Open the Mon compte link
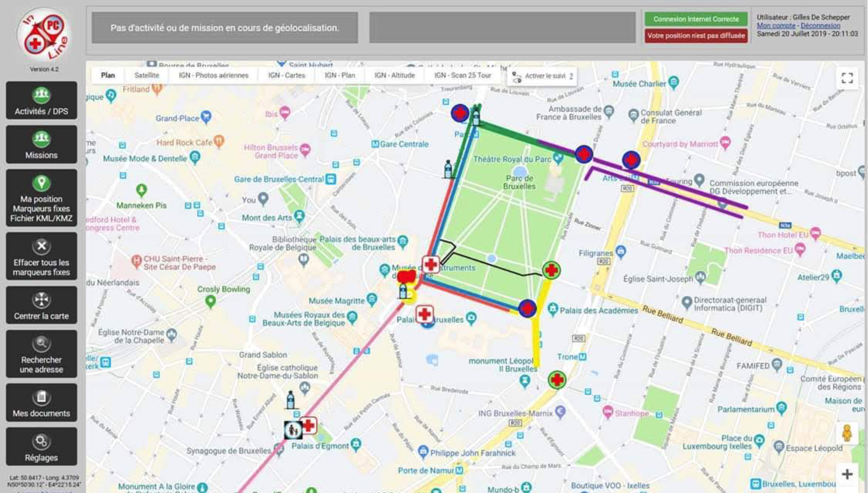The image size is (868, 493). [x=776, y=26]
